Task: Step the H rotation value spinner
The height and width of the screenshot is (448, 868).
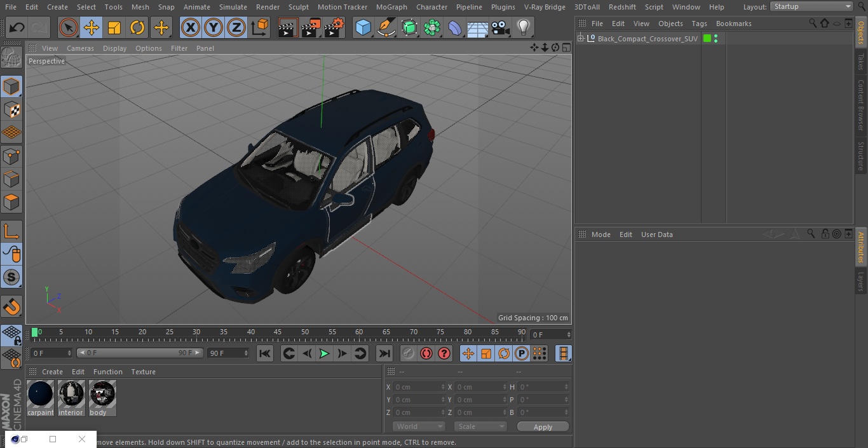Action: pos(567,387)
